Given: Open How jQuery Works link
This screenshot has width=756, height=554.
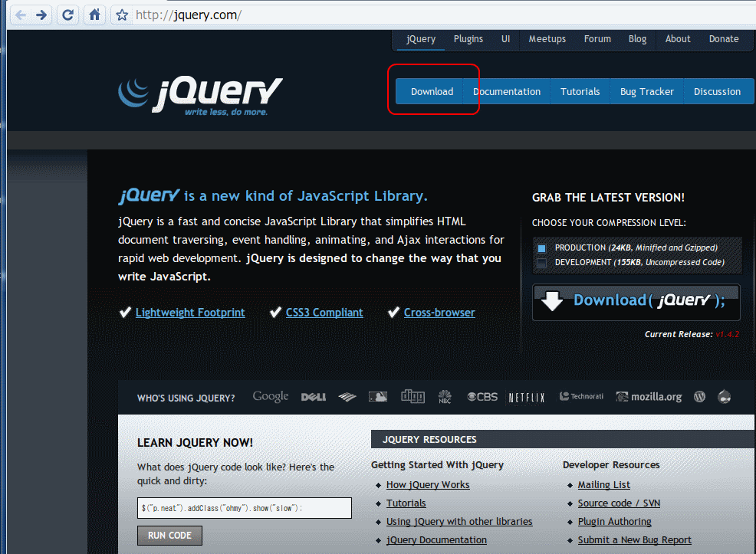Looking at the screenshot, I should coord(428,485).
